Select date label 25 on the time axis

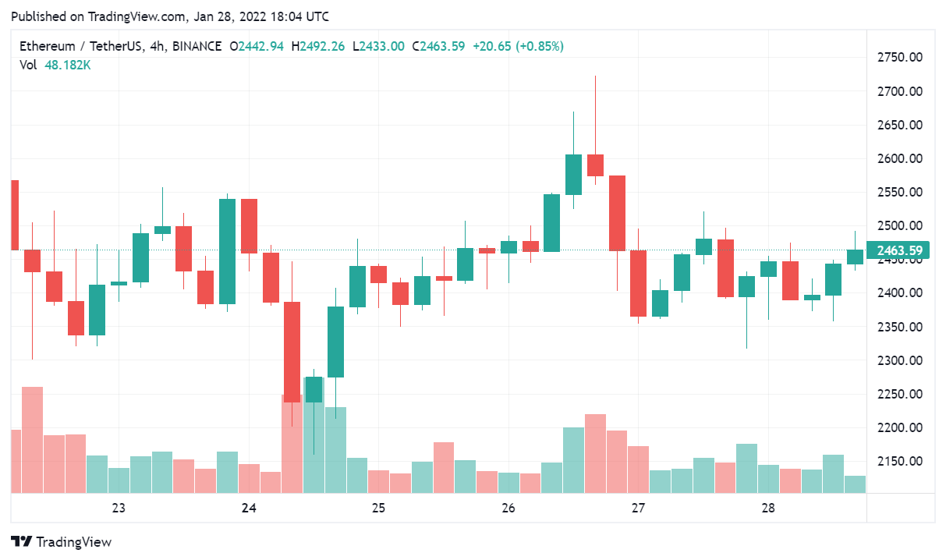point(378,509)
